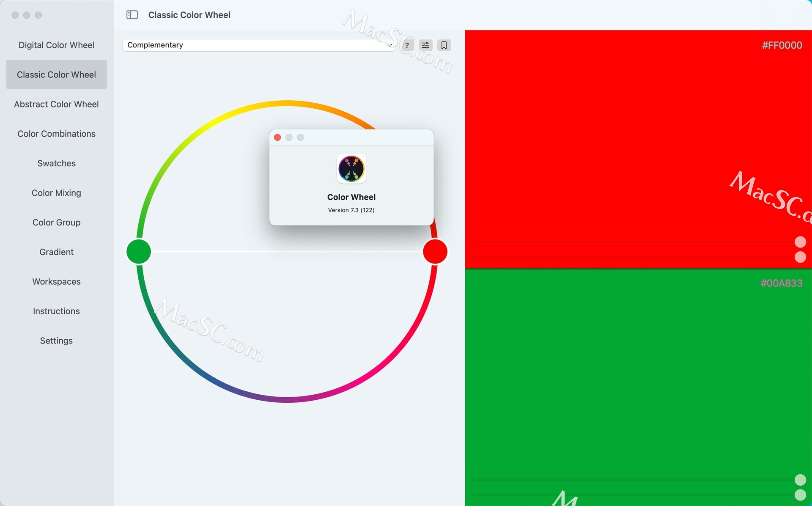Open the harmony adjustment sliders icon

pyautogui.click(x=426, y=45)
